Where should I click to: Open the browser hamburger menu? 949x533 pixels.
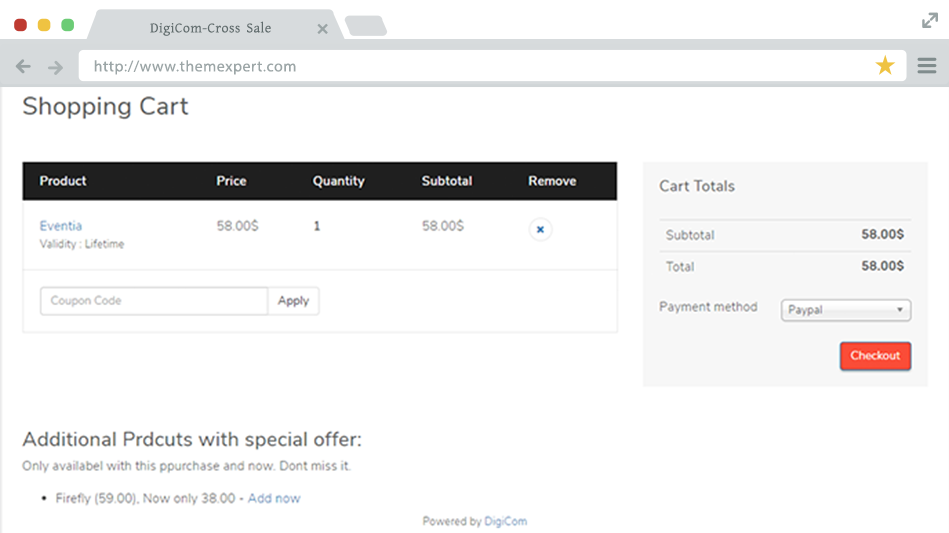(x=927, y=65)
